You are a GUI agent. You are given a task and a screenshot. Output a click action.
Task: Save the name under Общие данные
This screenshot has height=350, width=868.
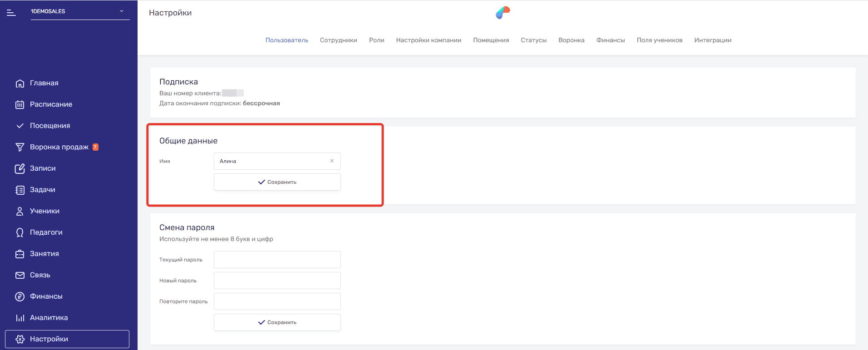click(x=277, y=182)
